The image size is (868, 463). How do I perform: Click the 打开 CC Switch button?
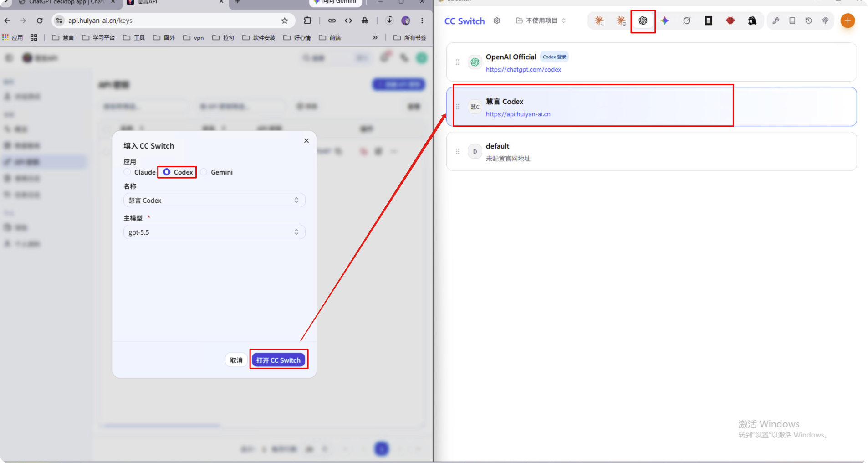click(x=278, y=360)
